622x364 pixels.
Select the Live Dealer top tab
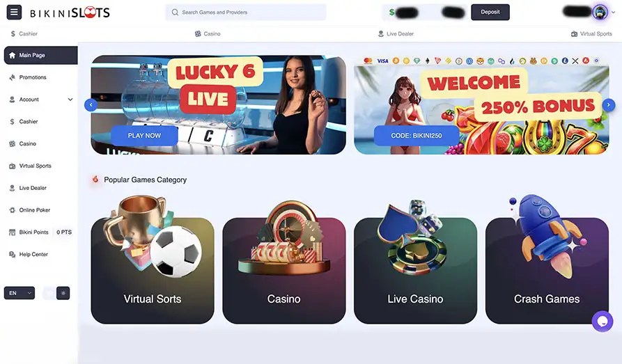point(396,34)
